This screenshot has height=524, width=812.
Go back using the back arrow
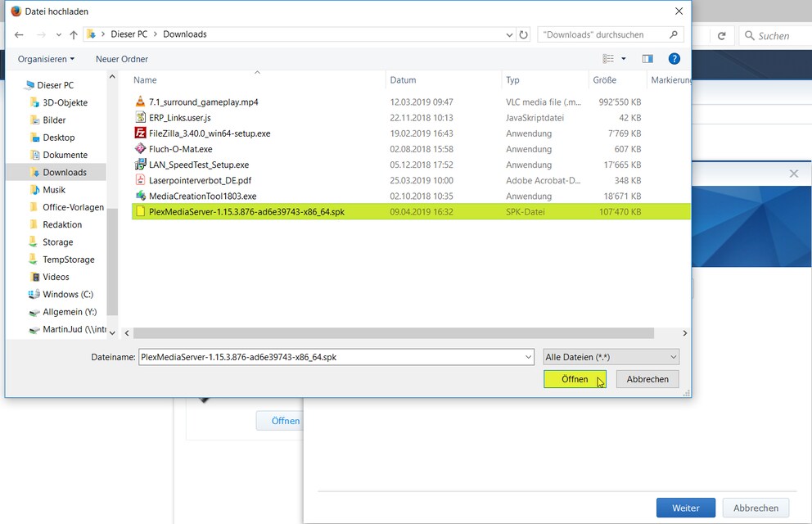coord(19,34)
